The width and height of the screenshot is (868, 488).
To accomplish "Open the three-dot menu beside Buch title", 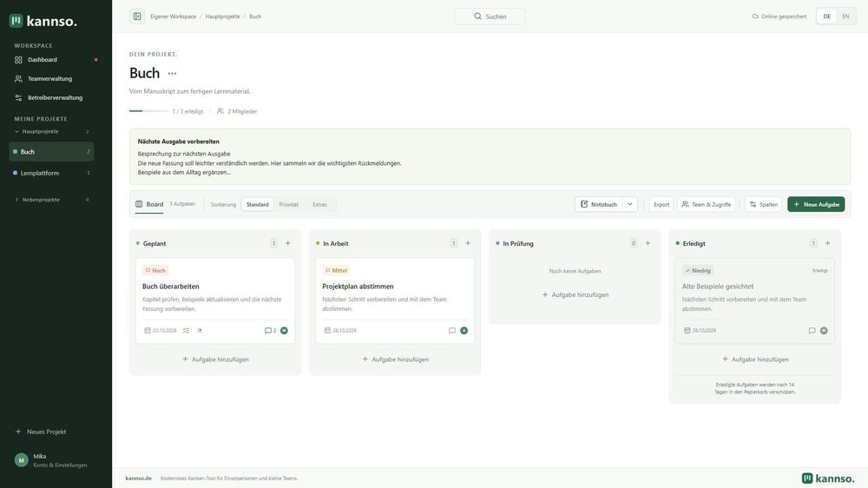I will point(172,73).
